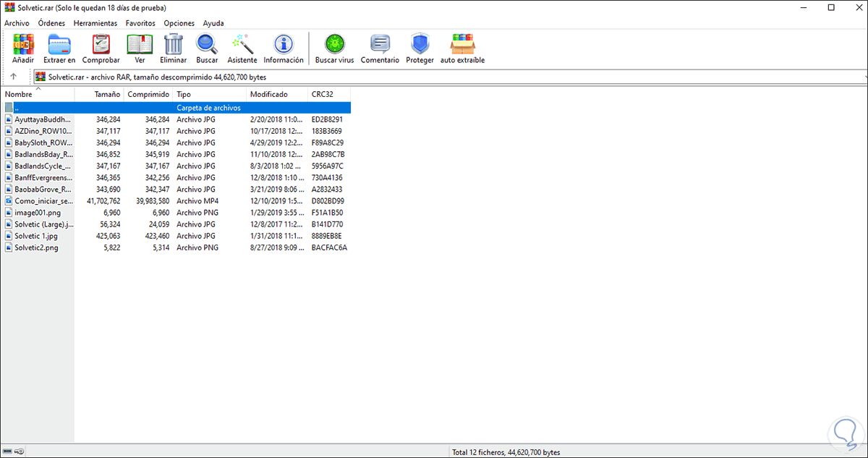Click the WinRAR icon in title bar
This screenshot has width=868, height=458.
coord(8,7)
